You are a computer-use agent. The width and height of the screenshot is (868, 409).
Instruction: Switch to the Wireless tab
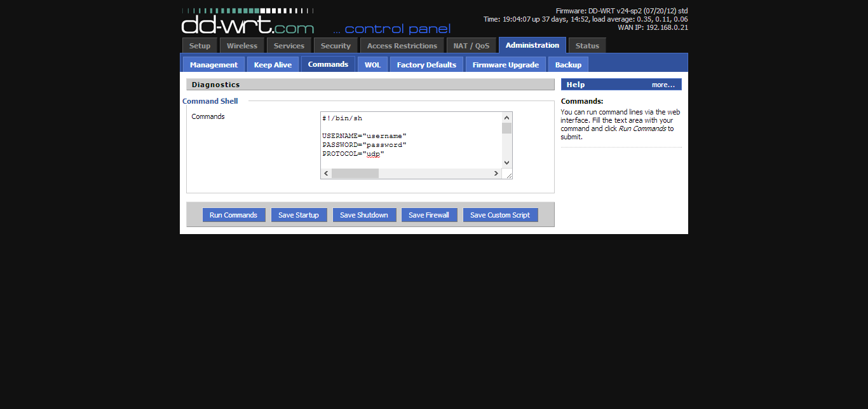click(x=242, y=46)
